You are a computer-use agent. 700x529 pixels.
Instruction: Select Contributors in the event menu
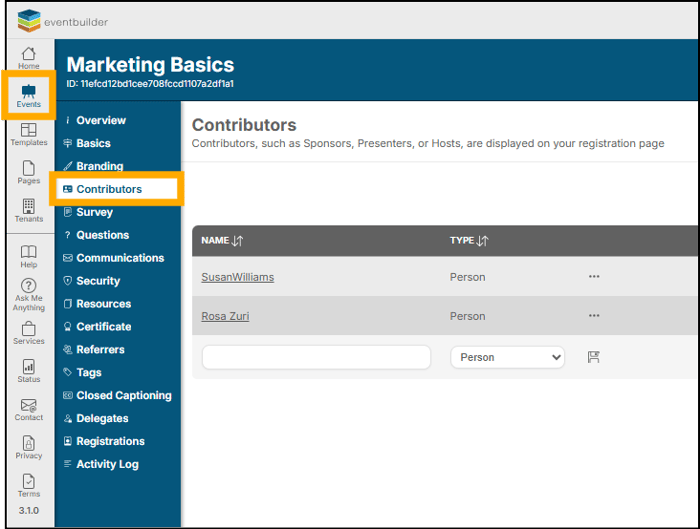point(109,189)
